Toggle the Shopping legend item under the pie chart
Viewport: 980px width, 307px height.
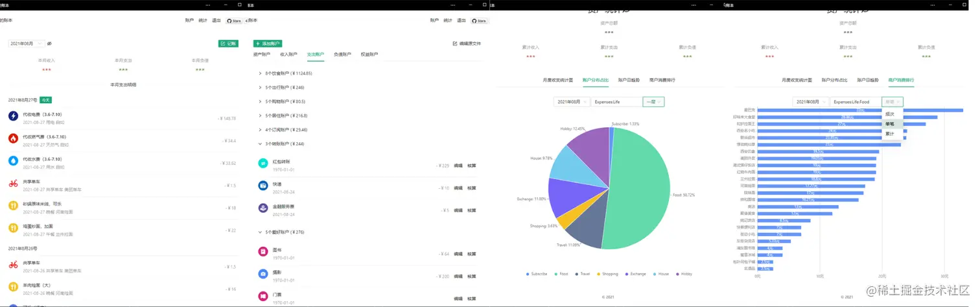[609, 274]
